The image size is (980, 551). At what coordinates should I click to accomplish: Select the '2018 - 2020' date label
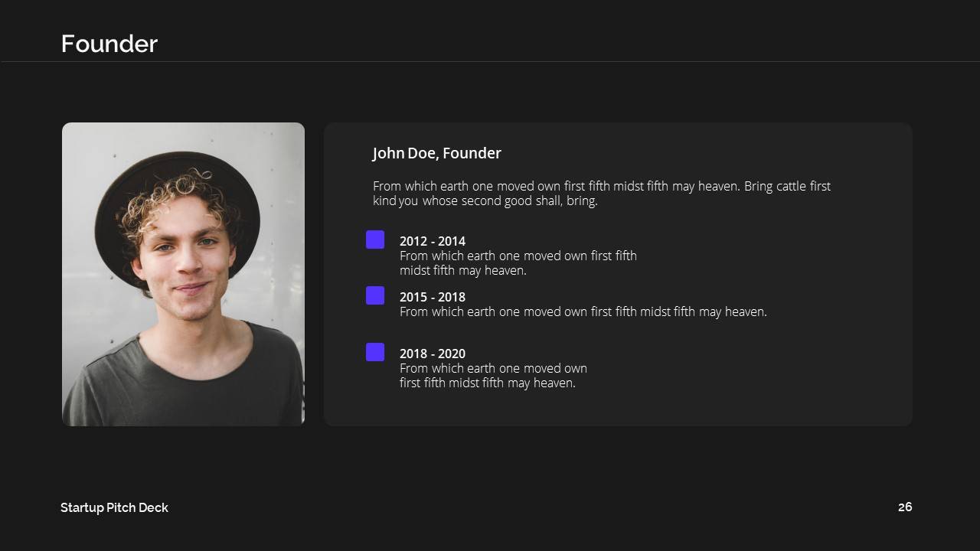(433, 354)
